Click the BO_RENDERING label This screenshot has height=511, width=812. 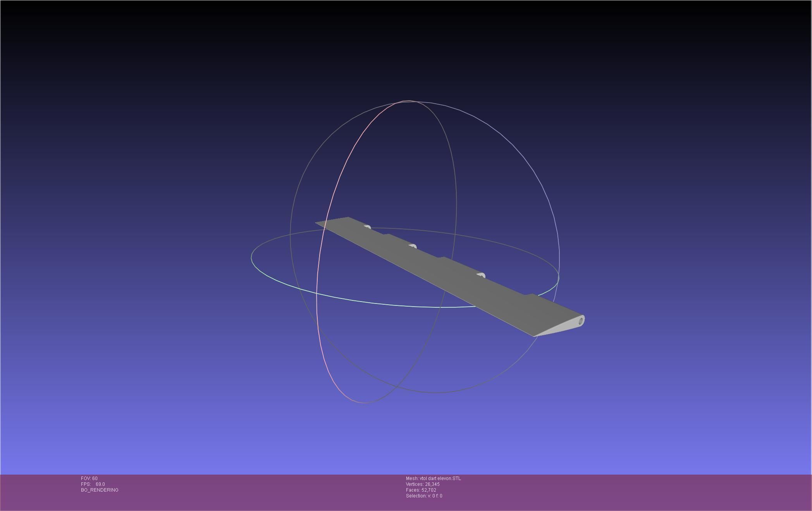pos(100,490)
